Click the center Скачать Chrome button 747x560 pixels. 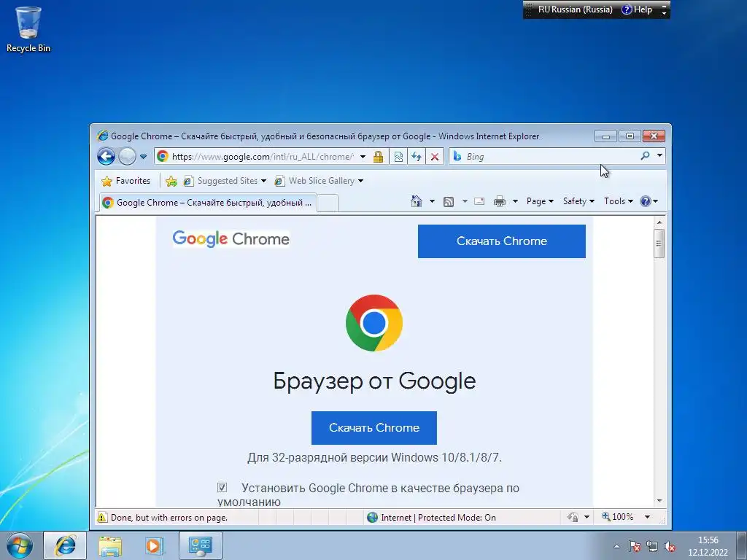coord(374,427)
